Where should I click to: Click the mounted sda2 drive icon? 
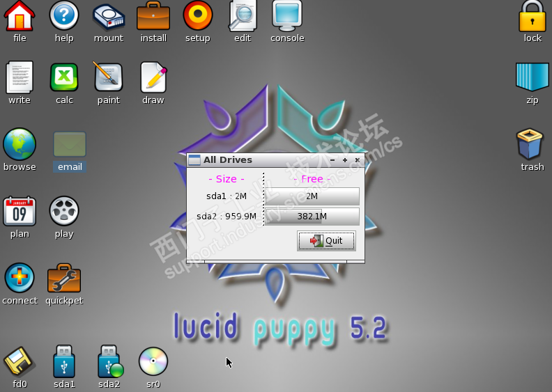point(110,361)
